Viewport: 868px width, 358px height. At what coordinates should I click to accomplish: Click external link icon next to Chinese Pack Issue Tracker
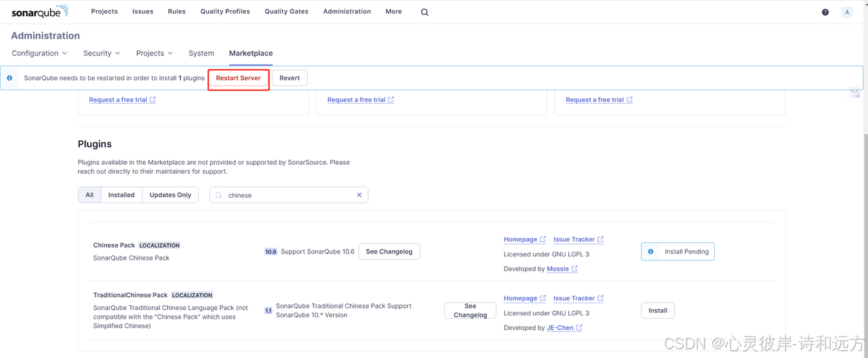click(x=601, y=239)
